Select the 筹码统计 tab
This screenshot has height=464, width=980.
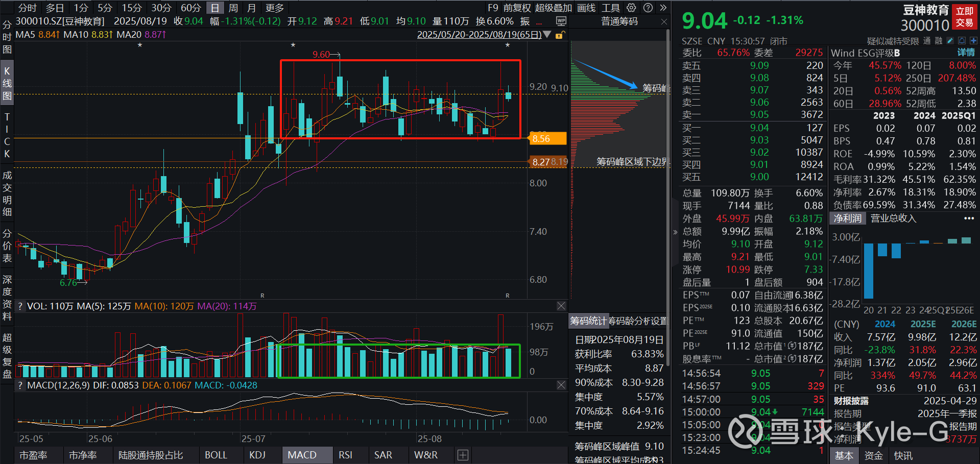pyautogui.click(x=588, y=321)
